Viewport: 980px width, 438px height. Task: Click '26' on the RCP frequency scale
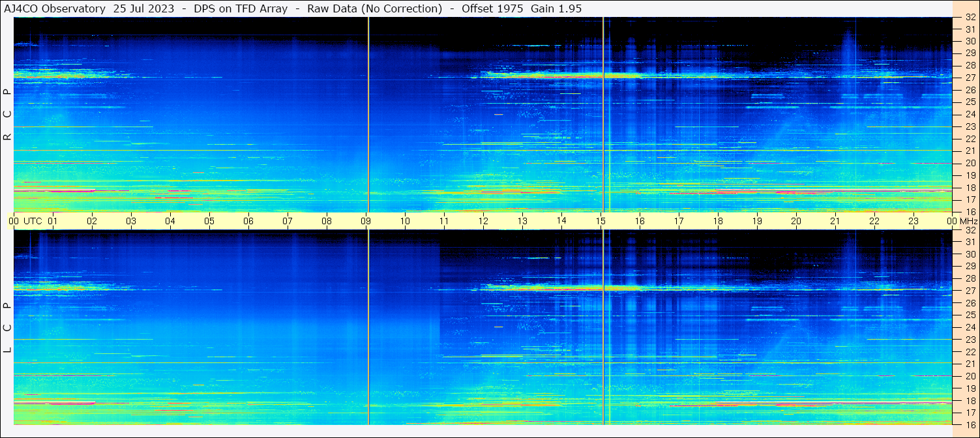[970, 90]
